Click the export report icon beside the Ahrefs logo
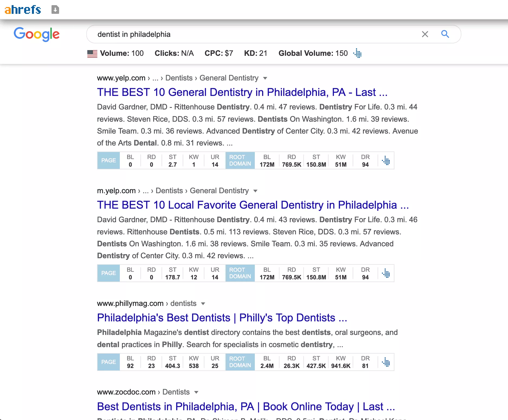Screen dimensions: 508x420 pyautogui.click(x=55, y=9)
